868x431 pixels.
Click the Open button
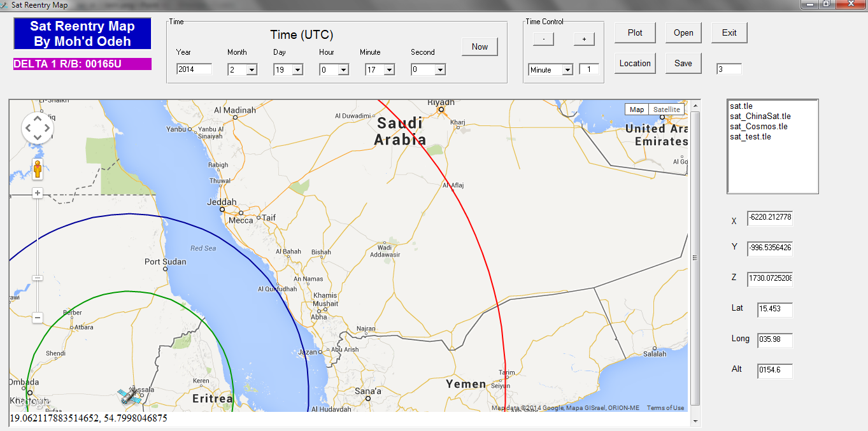click(x=683, y=32)
